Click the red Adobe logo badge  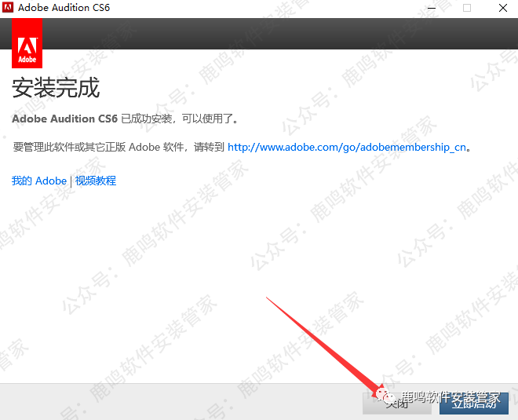[x=27, y=43]
